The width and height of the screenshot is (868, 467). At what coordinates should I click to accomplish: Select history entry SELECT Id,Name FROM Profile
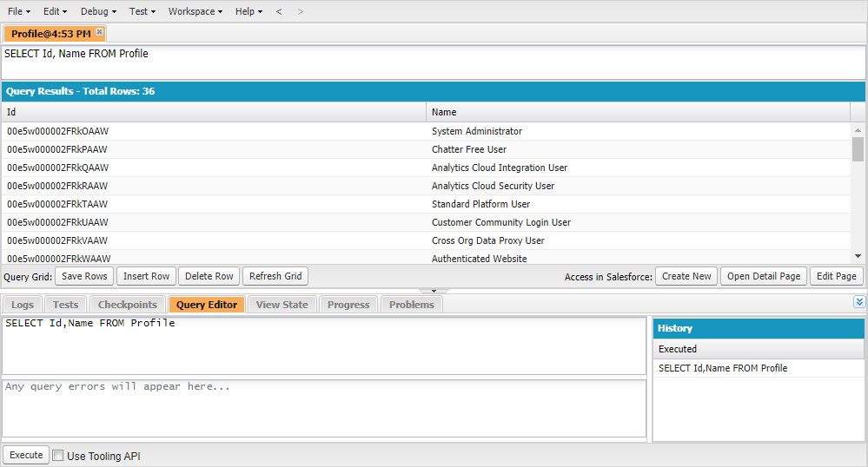tap(723, 368)
